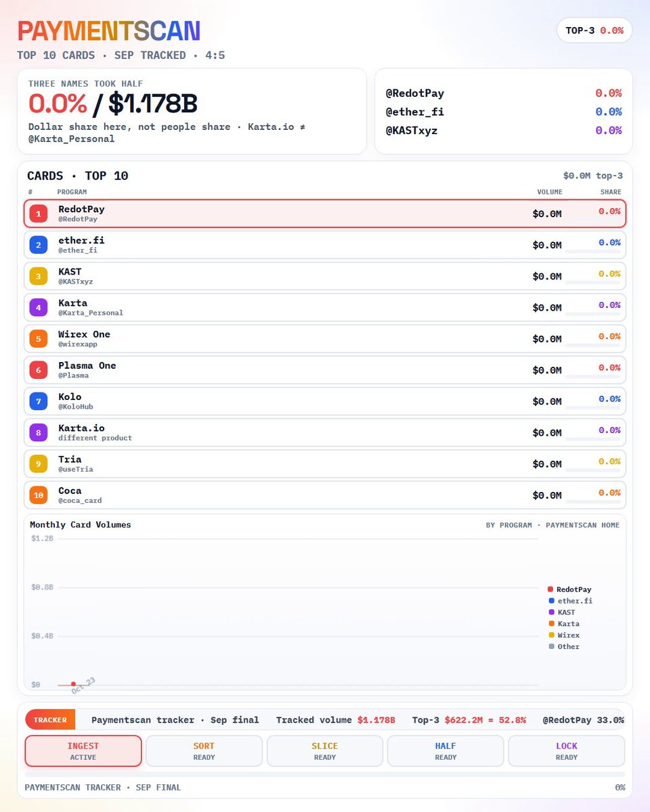The height and width of the screenshot is (812, 650).
Task: Click the red RedotPay legend color dot
Action: click(x=550, y=589)
